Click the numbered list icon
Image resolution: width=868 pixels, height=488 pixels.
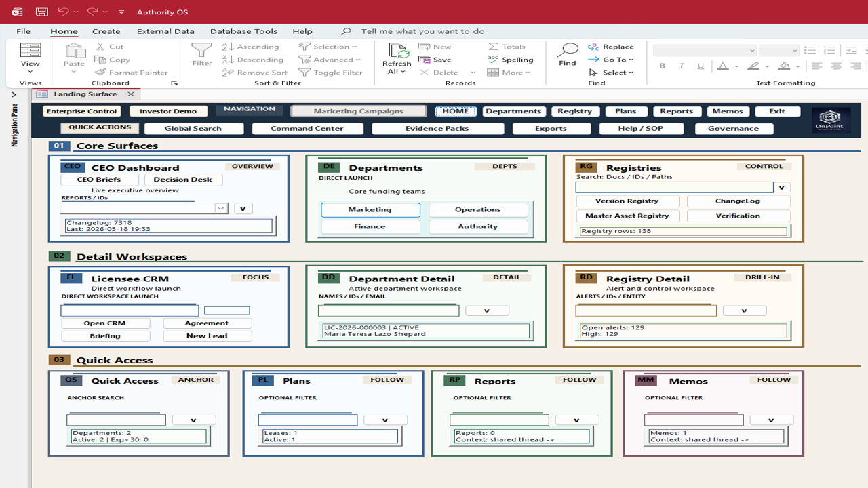829,51
